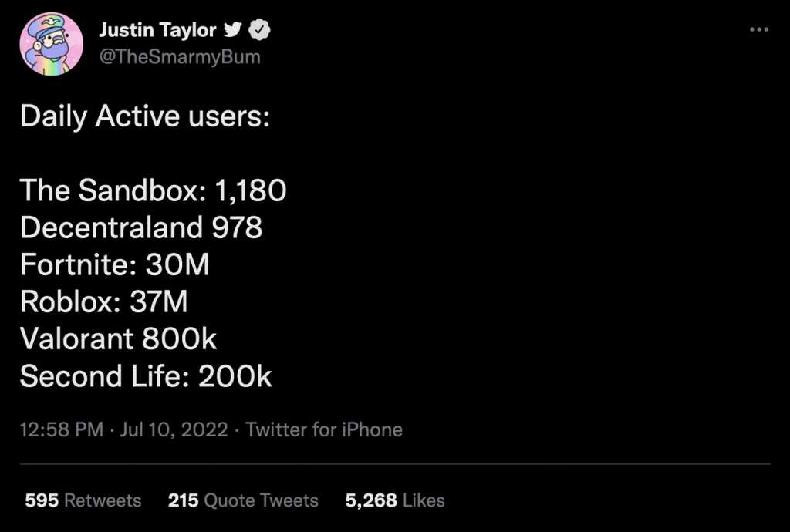Click the verified checkmark badge
This screenshot has height=532, width=790.
coord(260,31)
